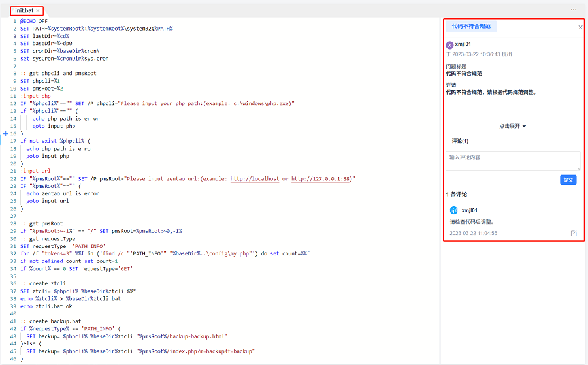Image resolution: width=588 pixels, height=365 pixels.
Task: Open the three-dot more options menu
Action: (574, 10)
